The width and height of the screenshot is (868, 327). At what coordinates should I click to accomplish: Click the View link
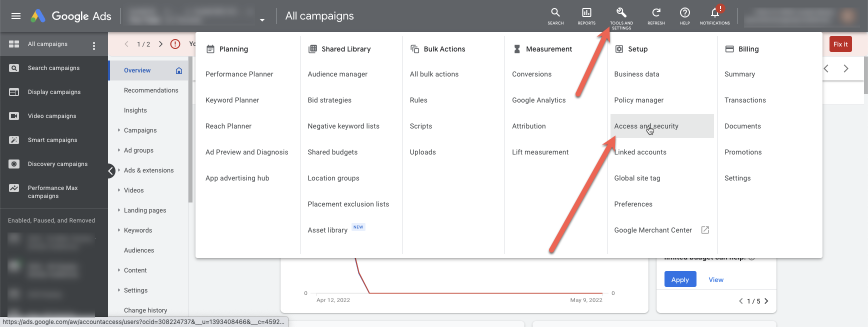coord(716,279)
